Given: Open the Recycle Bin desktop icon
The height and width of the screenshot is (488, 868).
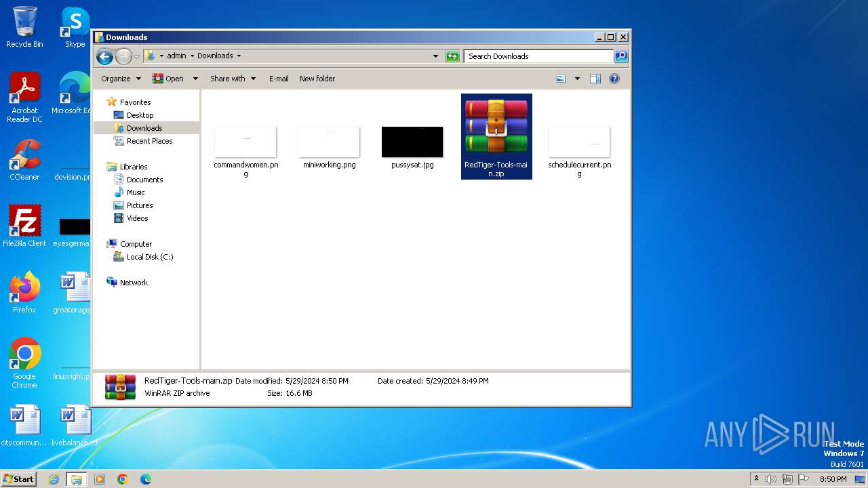Looking at the screenshot, I should [x=24, y=27].
